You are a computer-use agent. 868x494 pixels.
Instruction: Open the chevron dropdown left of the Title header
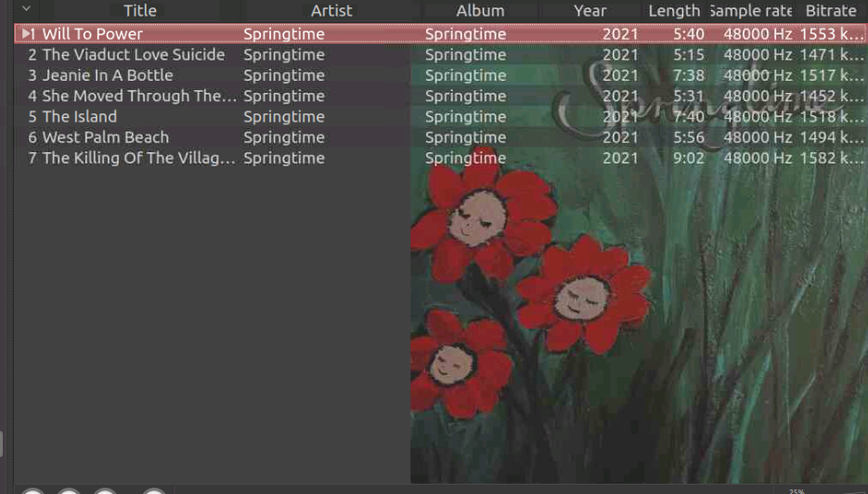click(26, 9)
